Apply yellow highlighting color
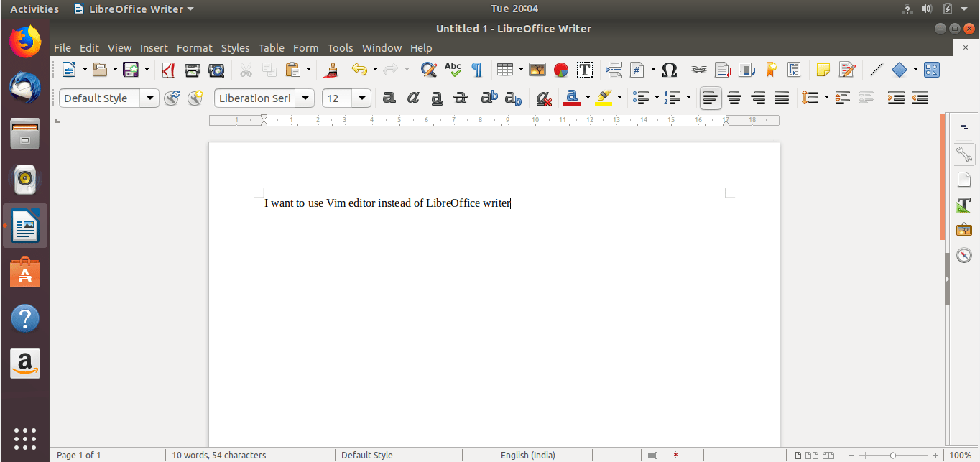 tap(604, 98)
